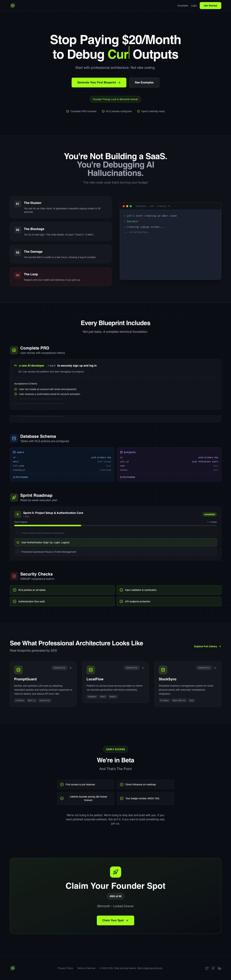Click the Database Schema icon

click(x=14, y=438)
